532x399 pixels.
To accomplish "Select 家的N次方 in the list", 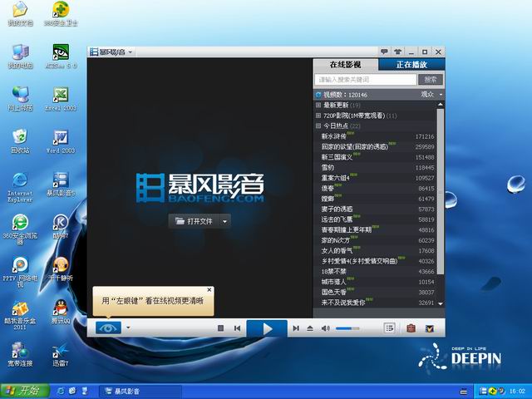I will click(376, 240).
